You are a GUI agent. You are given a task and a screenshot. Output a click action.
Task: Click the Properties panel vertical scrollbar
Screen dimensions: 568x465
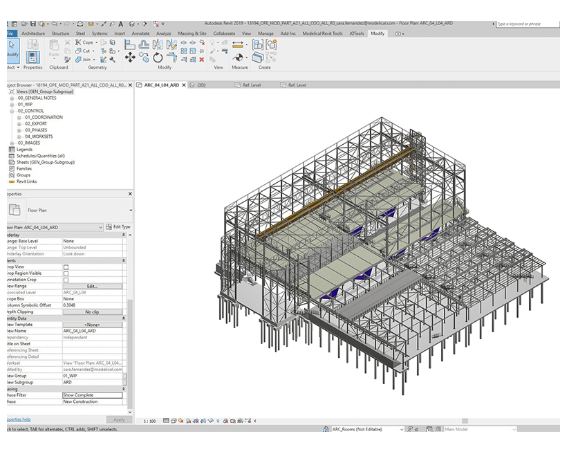click(130, 355)
